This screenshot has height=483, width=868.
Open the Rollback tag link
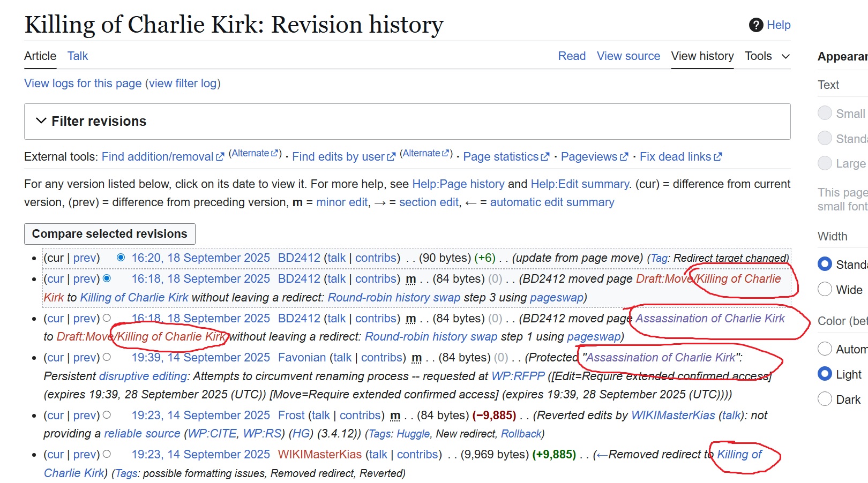[x=521, y=434]
